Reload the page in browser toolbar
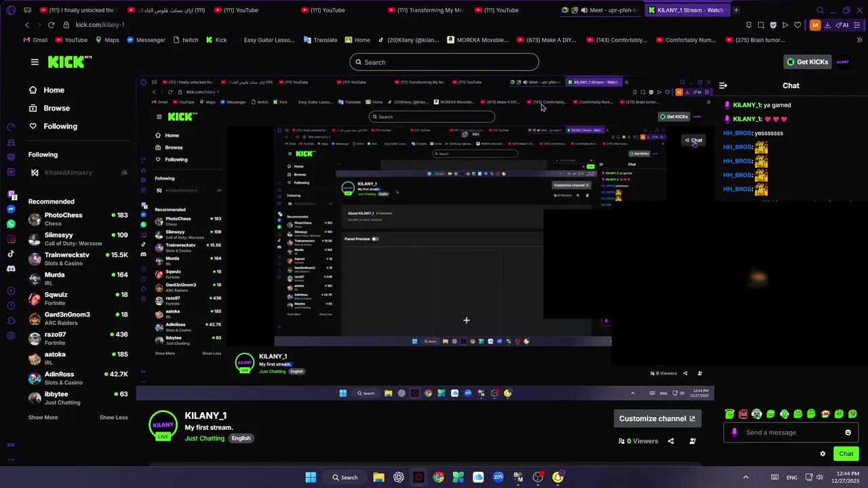 pos(51,25)
